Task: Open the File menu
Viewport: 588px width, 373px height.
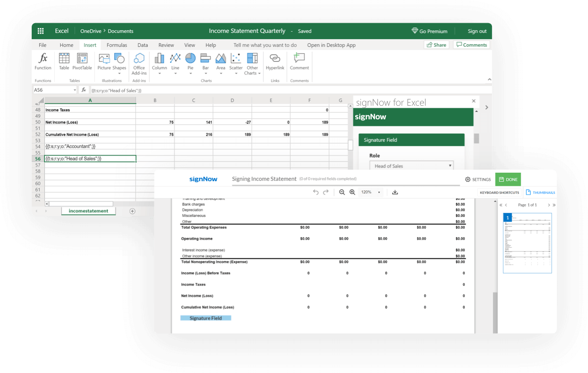Action: 42,45
